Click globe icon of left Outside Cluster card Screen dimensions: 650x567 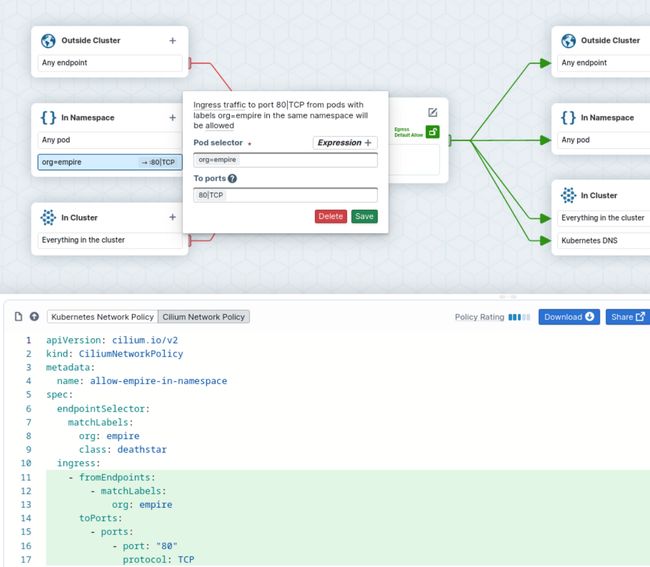(x=48, y=41)
